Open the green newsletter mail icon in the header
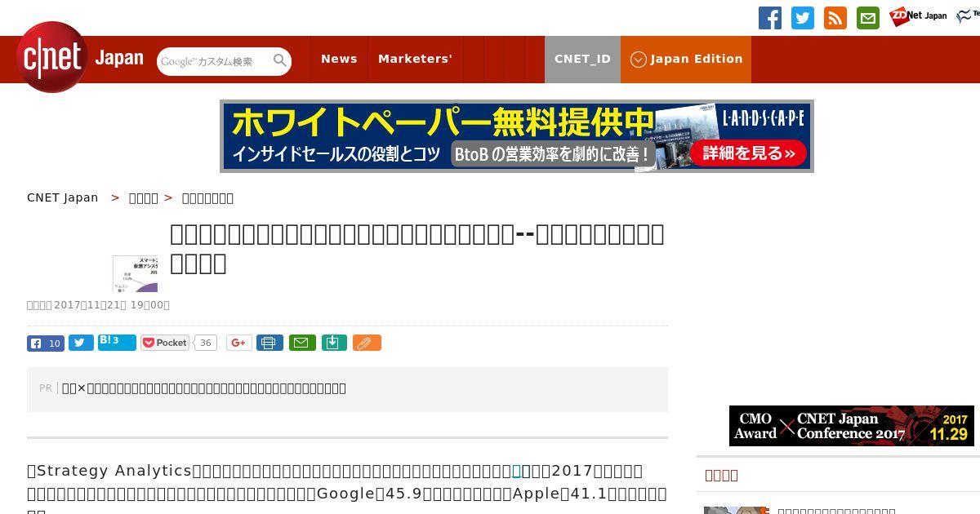The height and width of the screenshot is (514, 980). (x=868, y=18)
